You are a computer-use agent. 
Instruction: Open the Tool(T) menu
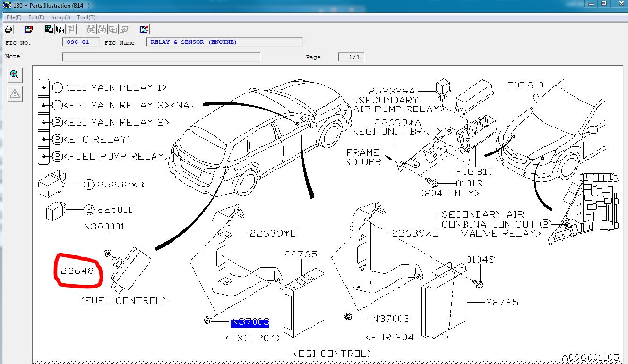[x=86, y=17]
